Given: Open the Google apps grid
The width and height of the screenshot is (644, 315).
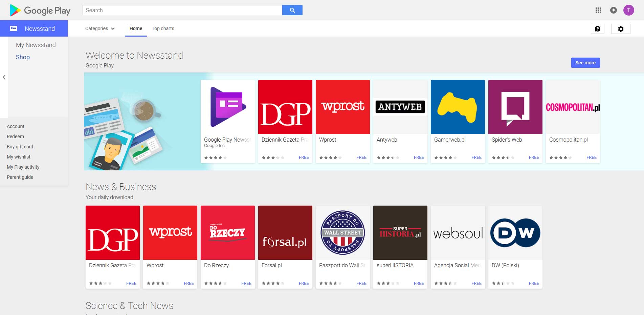Looking at the screenshot, I should pyautogui.click(x=598, y=10).
